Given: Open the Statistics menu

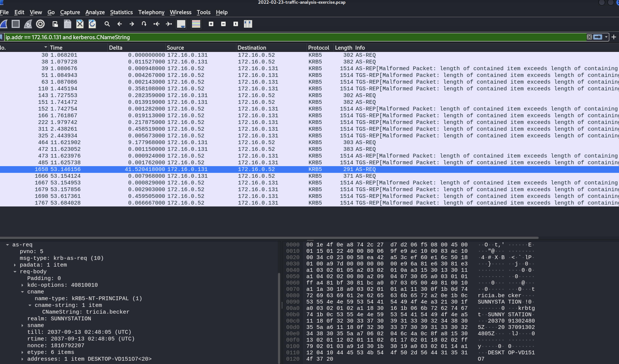Looking at the screenshot, I should click(121, 12).
